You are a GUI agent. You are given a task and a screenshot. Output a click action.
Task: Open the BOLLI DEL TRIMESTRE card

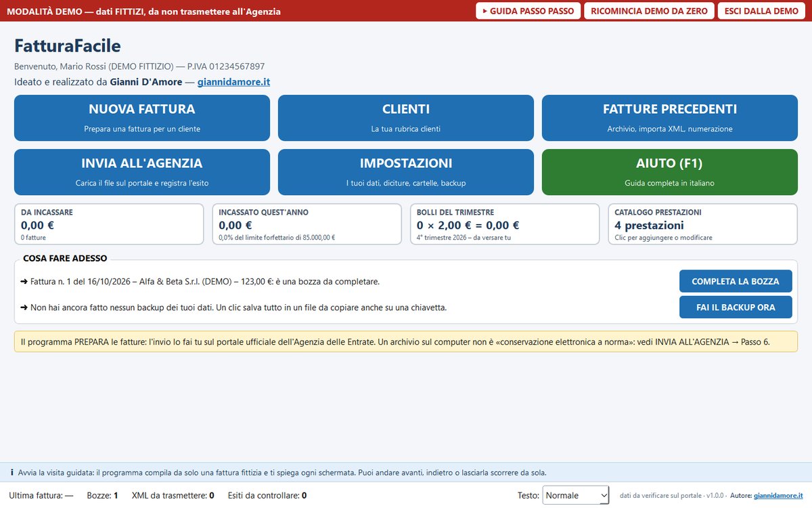pos(505,224)
